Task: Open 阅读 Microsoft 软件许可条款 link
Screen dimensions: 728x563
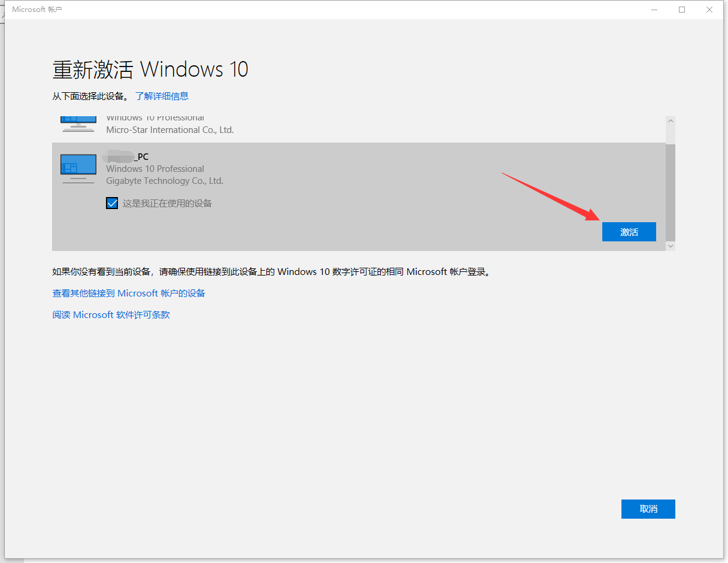Action: coord(111,314)
